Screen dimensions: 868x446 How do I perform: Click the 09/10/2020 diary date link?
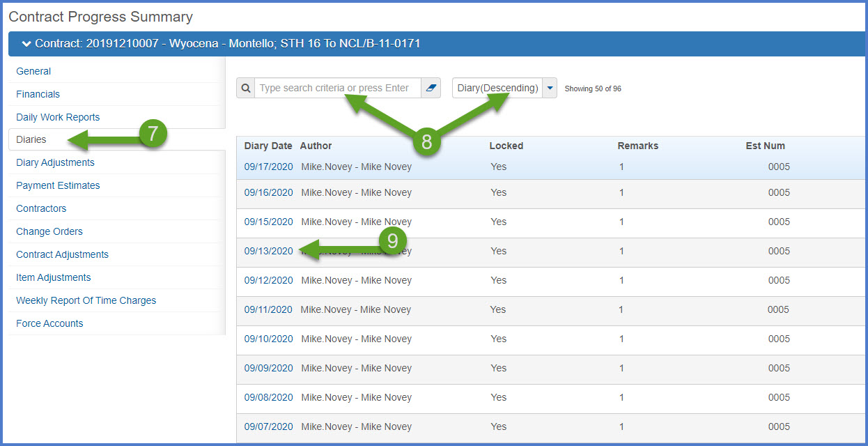268,339
